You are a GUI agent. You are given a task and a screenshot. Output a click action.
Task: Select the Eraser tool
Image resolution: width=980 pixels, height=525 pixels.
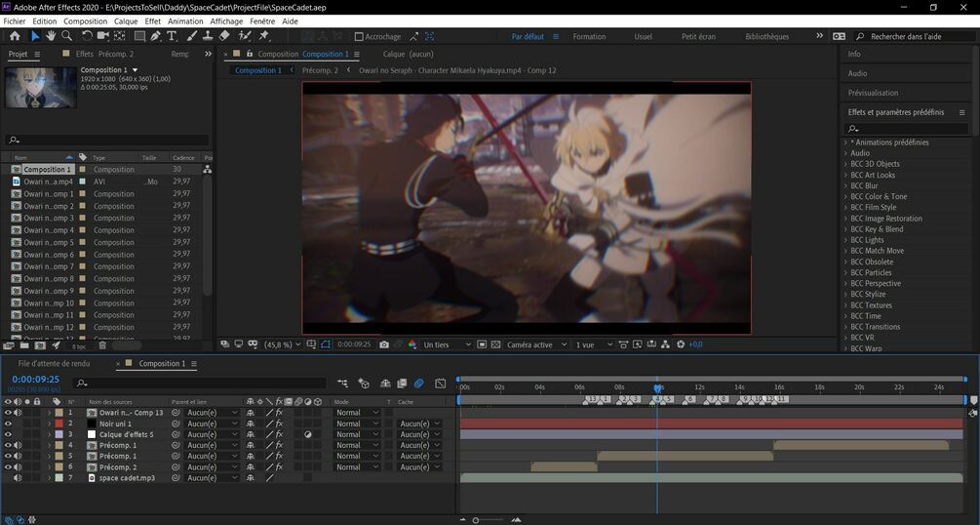[224, 36]
